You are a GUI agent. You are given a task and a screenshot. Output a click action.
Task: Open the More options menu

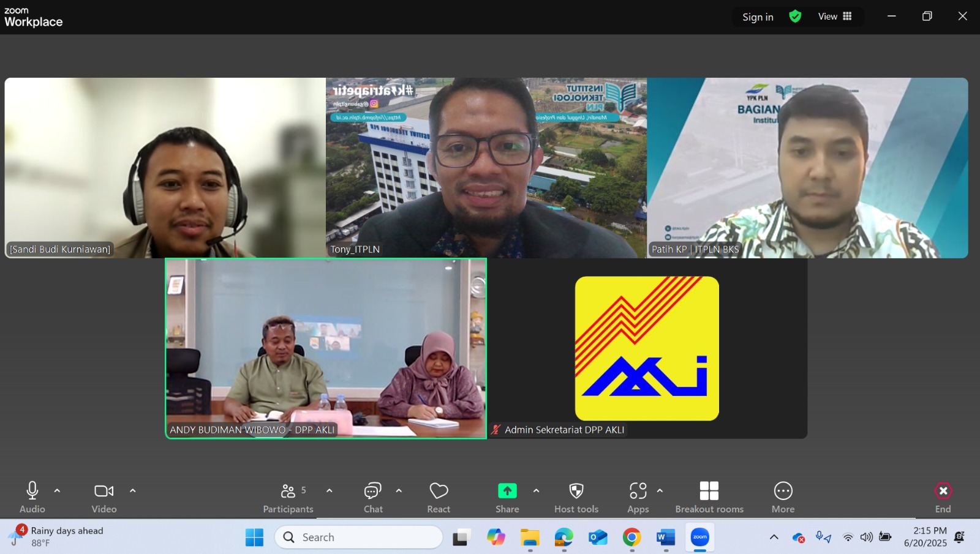(x=783, y=497)
